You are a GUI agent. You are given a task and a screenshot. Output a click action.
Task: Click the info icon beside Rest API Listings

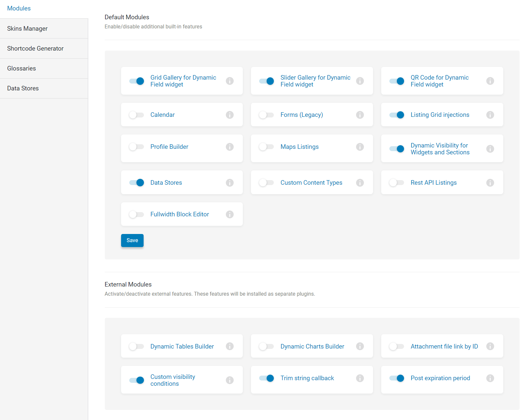point(490,183)
